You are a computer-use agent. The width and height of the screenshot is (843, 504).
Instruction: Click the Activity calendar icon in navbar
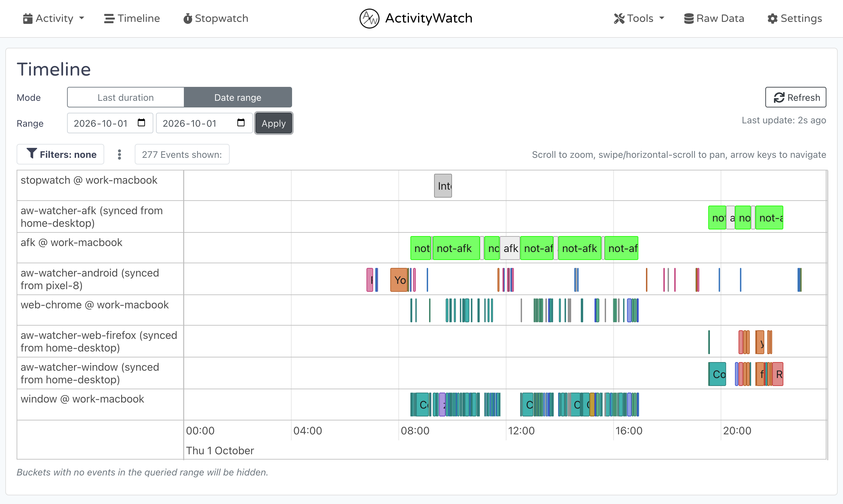(28, 18)
